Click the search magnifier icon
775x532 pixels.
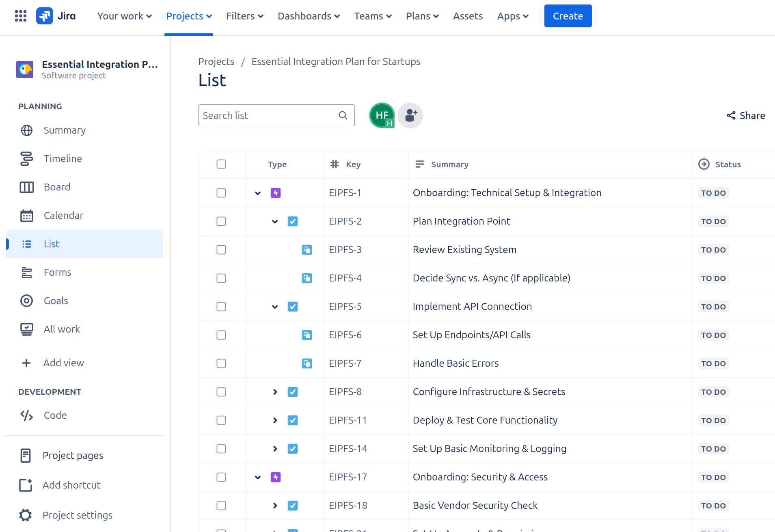tap(343, 115)
